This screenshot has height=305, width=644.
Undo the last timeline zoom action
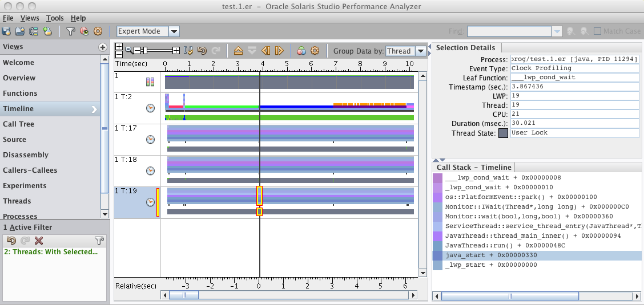point(202,50)
